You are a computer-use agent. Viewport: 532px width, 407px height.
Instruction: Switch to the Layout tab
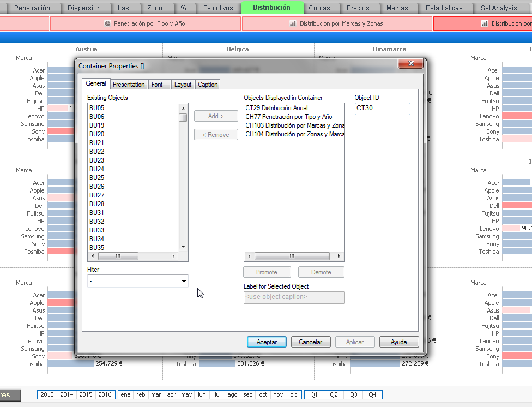[183, 84]
